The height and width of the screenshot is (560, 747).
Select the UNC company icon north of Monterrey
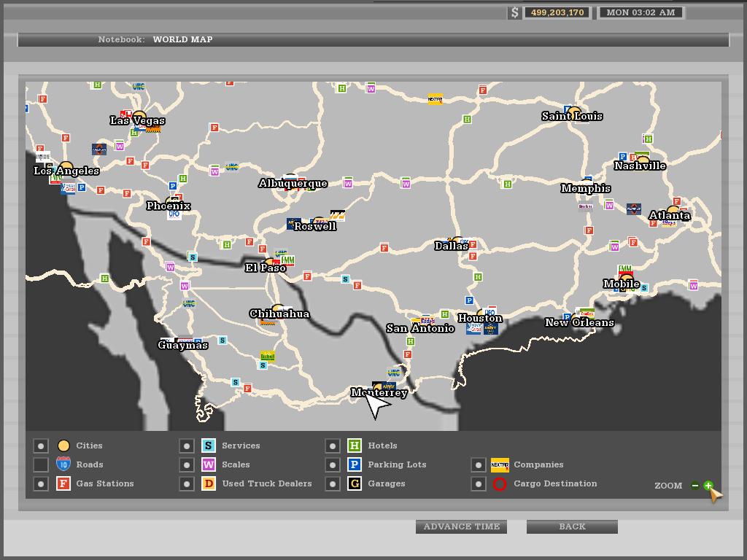(394, 373)
